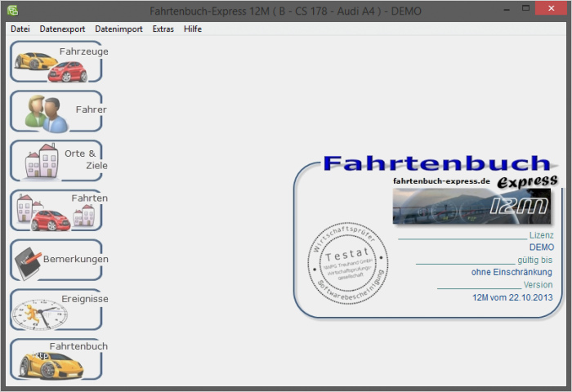Click the Lizenz label
The height and width of the screenshot is (392, 572).
[x=541, y=235]
